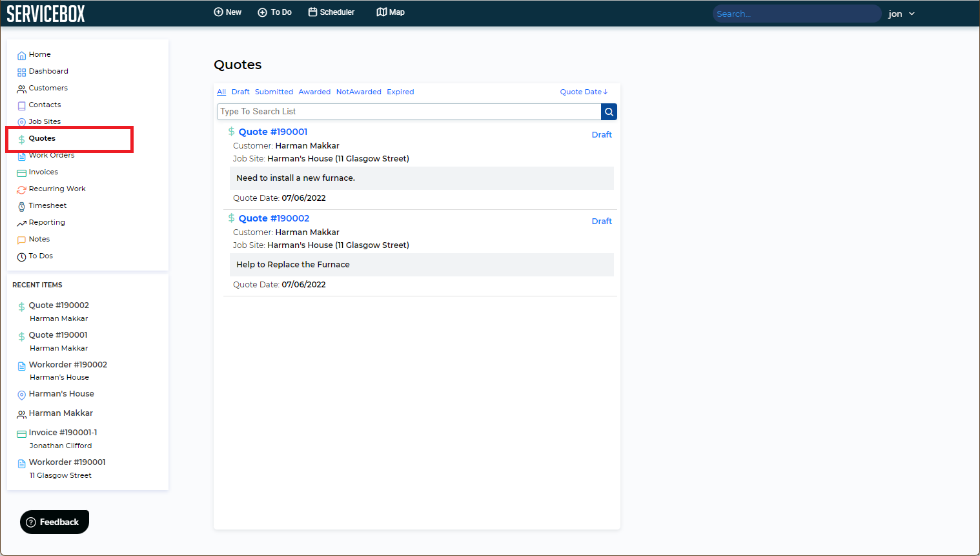Click the Notes speech bubble icon
The image size is (980, 556).
(x=21, y=240)
